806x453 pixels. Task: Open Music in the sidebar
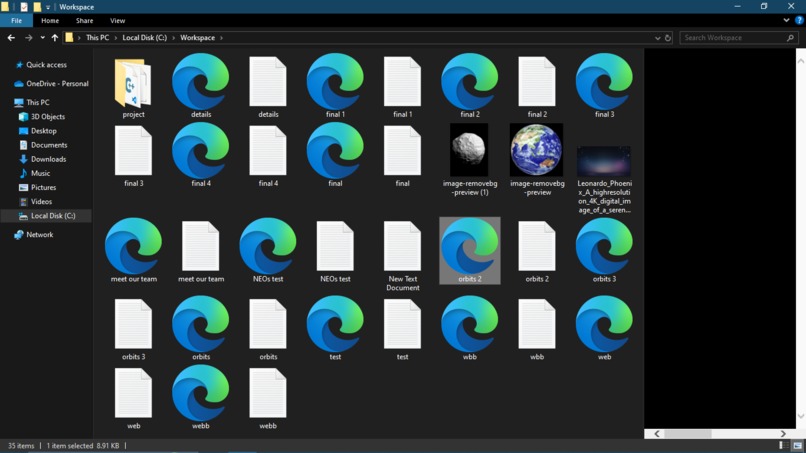click(40, 173)
